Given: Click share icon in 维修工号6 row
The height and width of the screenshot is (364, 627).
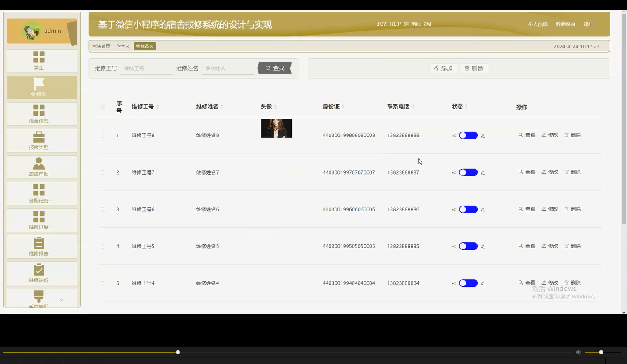Looking at the screenshot, I should [x=454, y=210].
